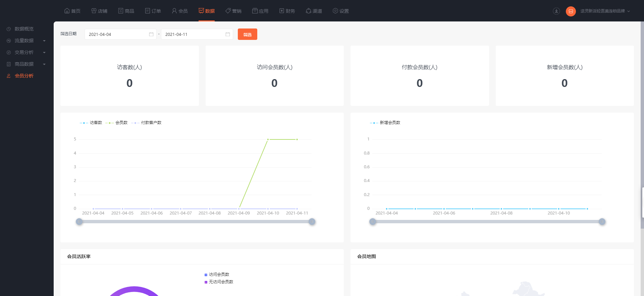Toggle the 访客数 legend series

click(91, 123)
